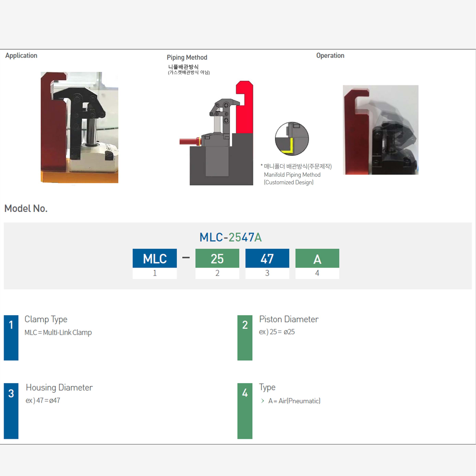Click the Piping Method heading

[x=187, y=57]
